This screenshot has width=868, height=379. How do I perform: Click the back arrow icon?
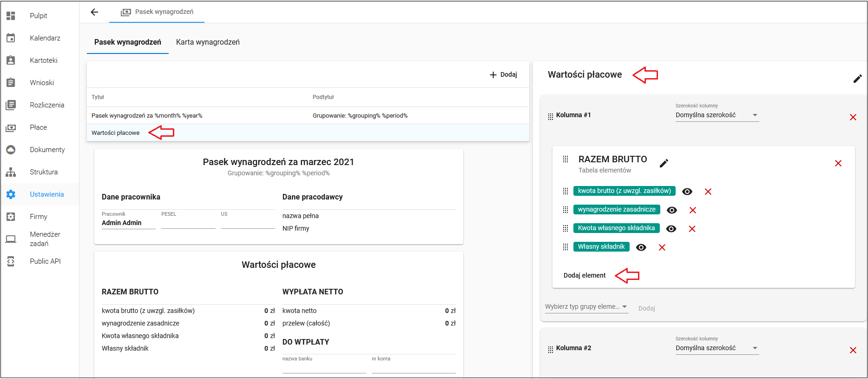tap(94, 12)
